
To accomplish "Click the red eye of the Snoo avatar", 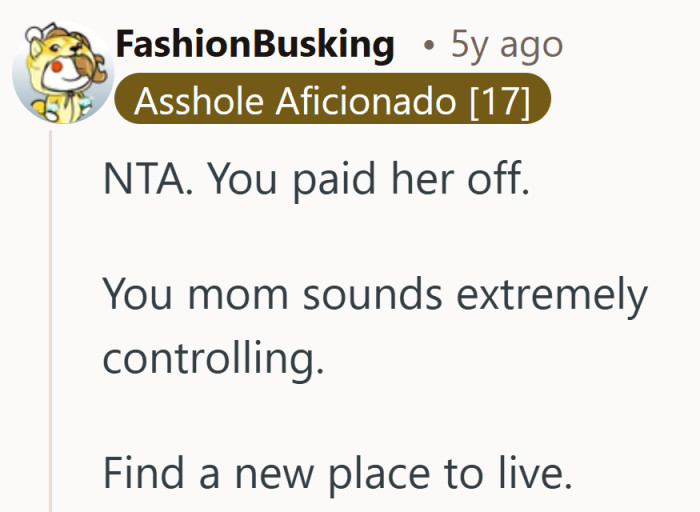I will click(57, 67).
